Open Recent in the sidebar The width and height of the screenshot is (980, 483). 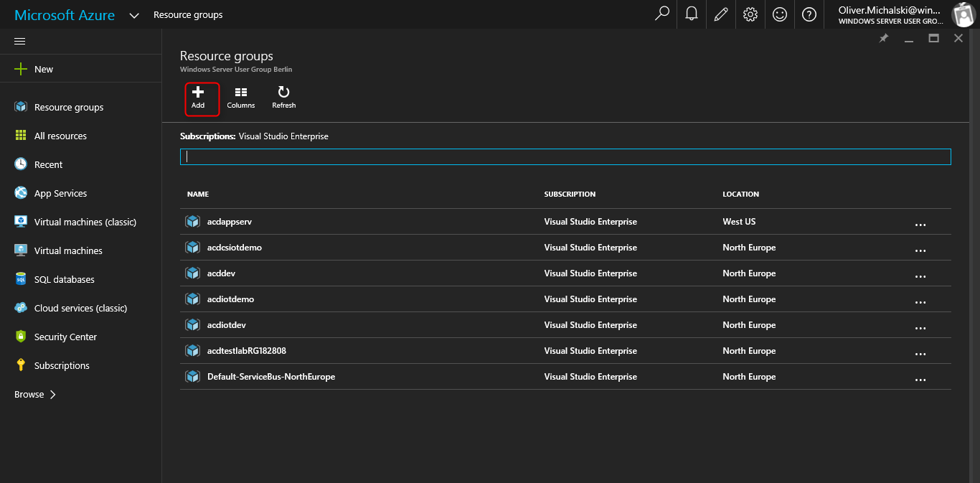pyautogui.click(x=48, y=164)
